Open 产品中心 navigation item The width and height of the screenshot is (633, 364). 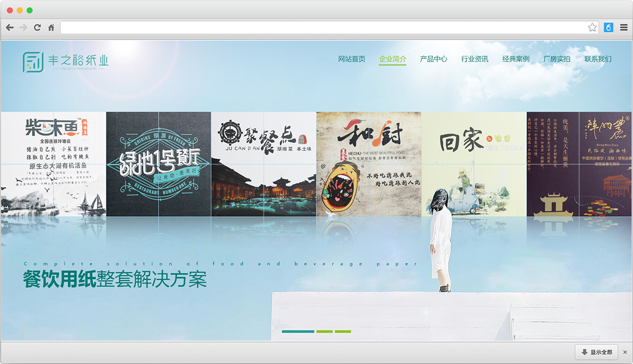click(x=434, y=59)
